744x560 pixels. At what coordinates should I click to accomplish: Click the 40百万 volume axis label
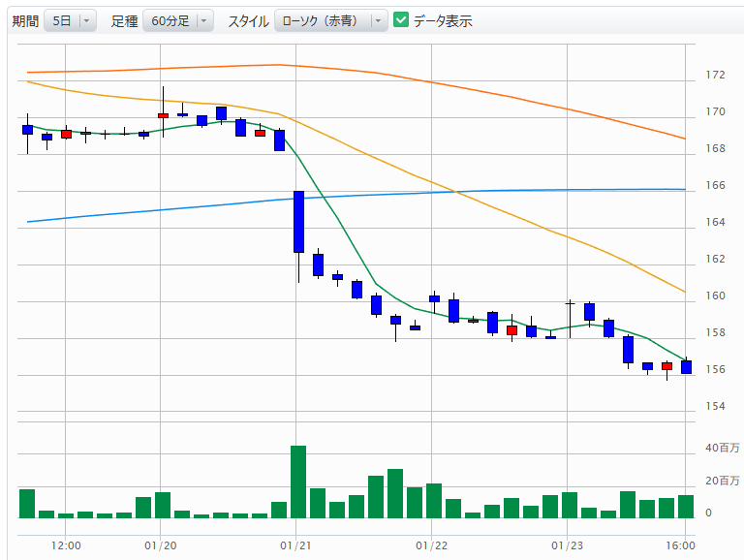click(x=722, y=449)
